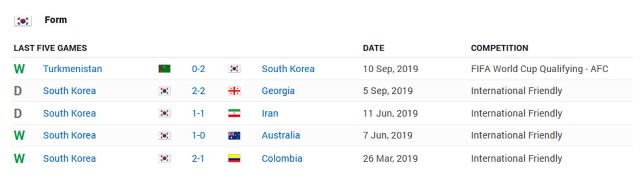Open the Iran team link
644x183 pixels.
[x=270, y=113]
